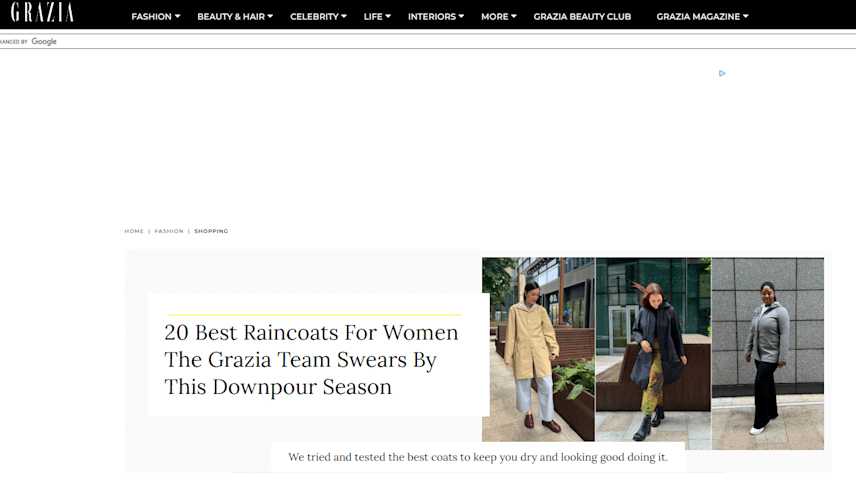Open the Beauty & Hair menu

click(231, 16)
